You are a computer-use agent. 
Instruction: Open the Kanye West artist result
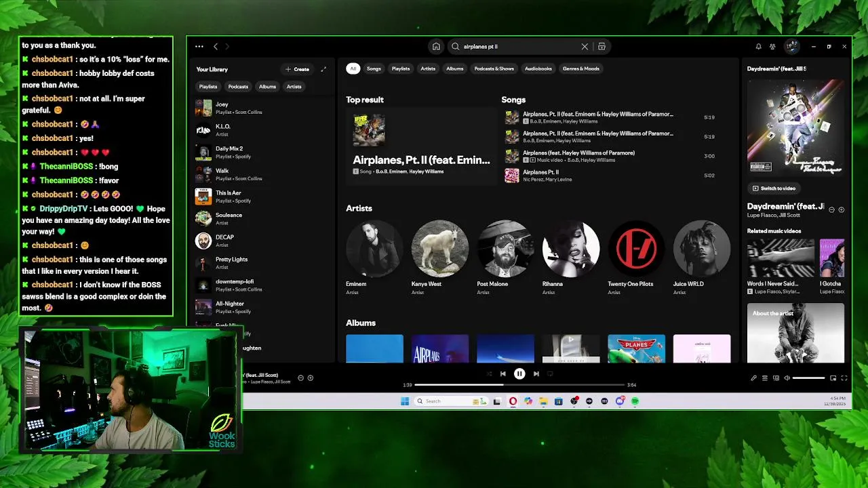coord(440,258)
